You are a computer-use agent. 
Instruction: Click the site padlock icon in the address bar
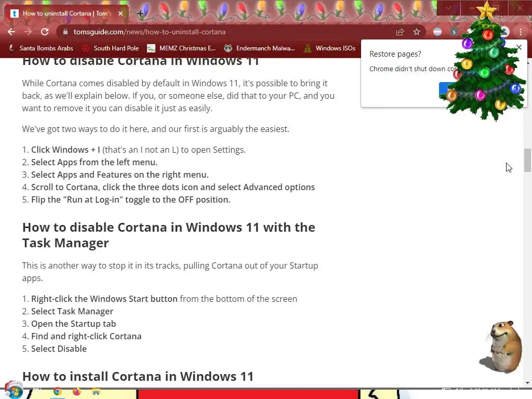66,32
